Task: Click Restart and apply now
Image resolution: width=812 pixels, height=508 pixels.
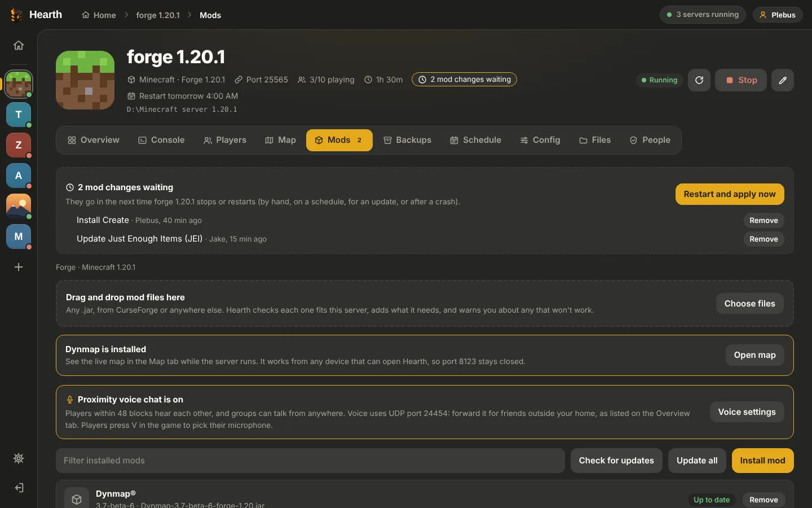Action: point(730,194)
